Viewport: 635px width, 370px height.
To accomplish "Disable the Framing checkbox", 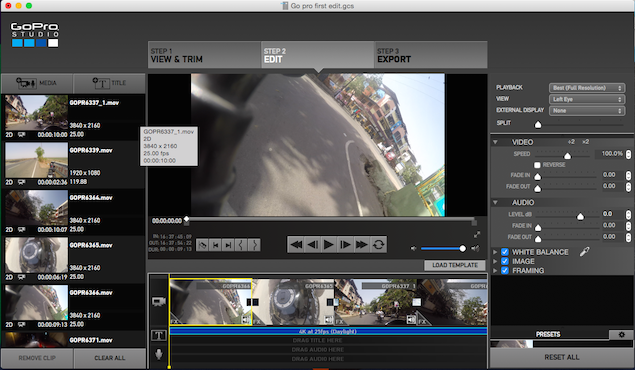I will [x=505, y=270].
